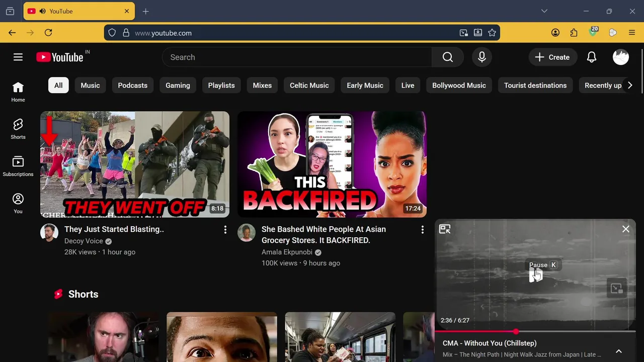Seek on the miniplayer red progress bar

[x=535, y=331]
